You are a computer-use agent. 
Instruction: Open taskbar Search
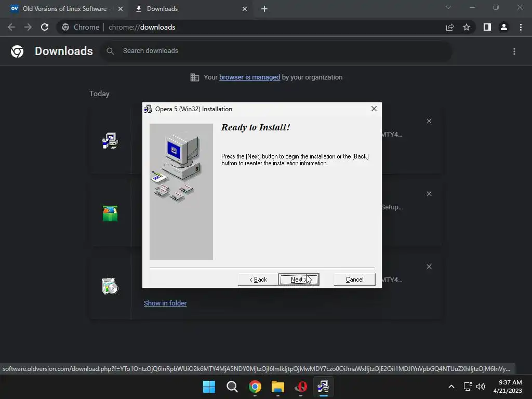(x=232, y=387)
